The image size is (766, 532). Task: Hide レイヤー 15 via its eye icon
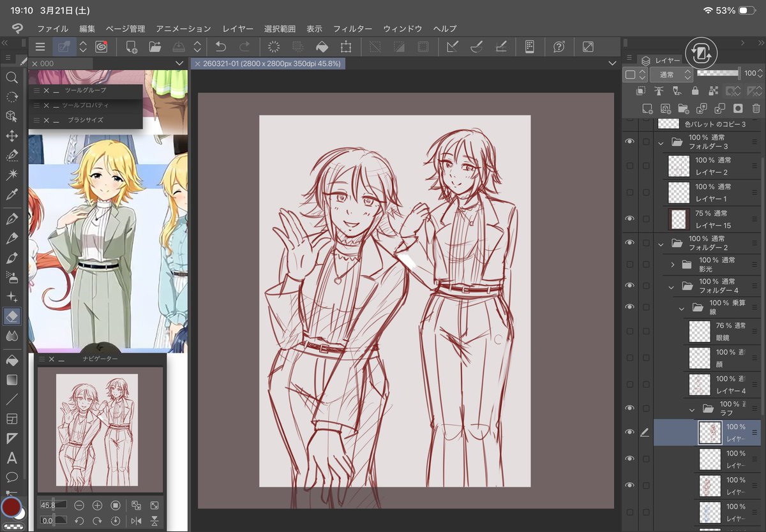pyautogui.click(x=630, y=219)
